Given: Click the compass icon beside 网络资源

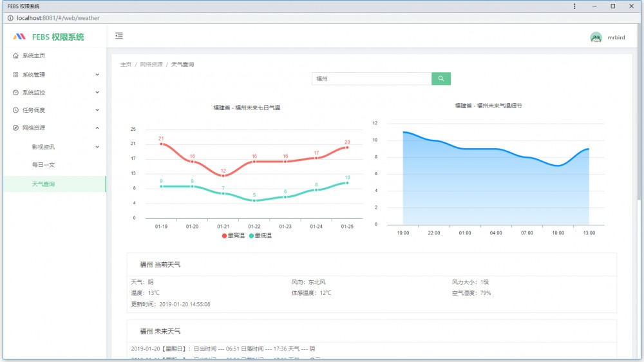Looking at the screenshot, I should (x=15, y=128).
